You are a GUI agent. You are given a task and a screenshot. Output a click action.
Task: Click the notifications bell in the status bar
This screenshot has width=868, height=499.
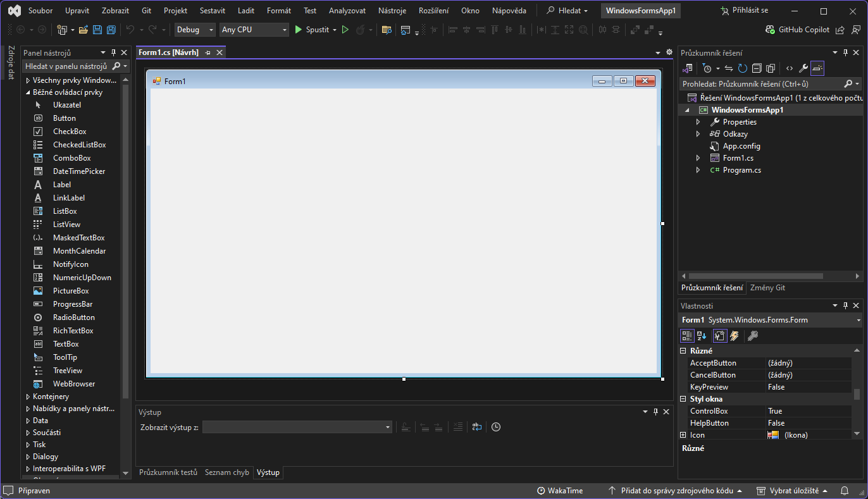[x=844, y=491]
